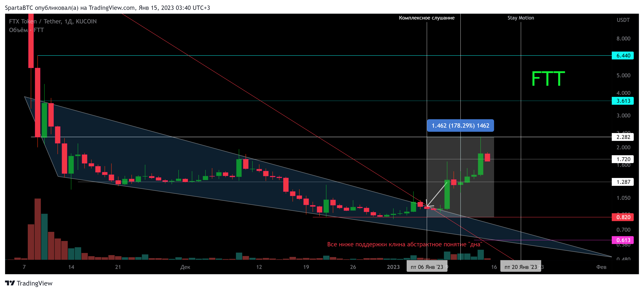Open the TradingView wordmark link

point(35,283)
